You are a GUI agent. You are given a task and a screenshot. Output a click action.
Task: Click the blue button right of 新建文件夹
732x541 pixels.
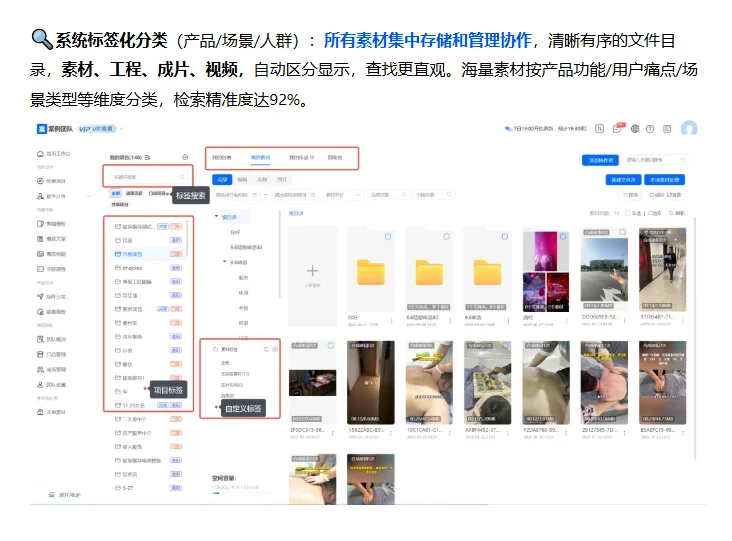665,180
